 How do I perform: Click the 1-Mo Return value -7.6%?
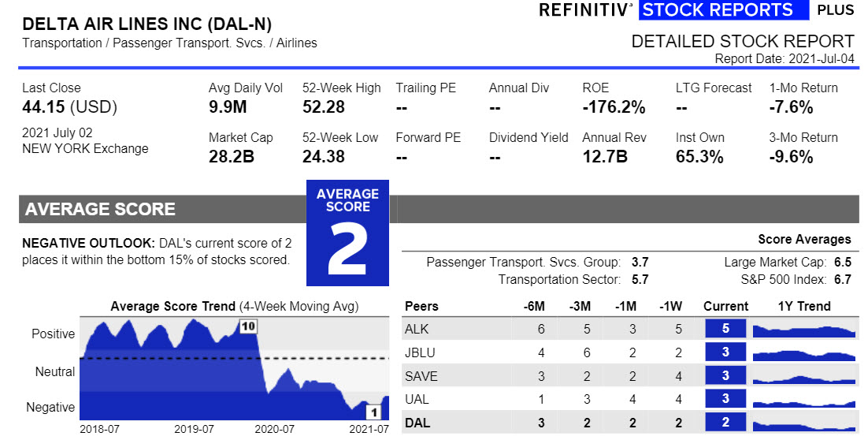tap(791, 107)
